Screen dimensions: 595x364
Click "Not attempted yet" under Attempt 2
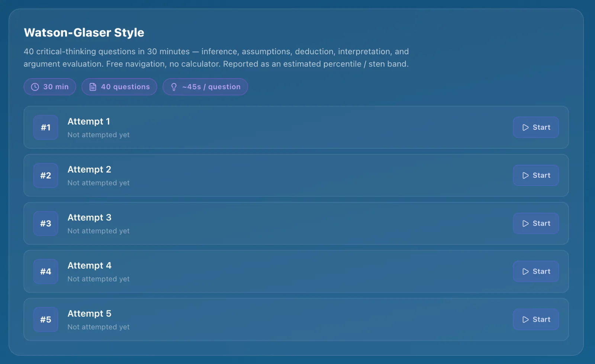pos(99,183)
